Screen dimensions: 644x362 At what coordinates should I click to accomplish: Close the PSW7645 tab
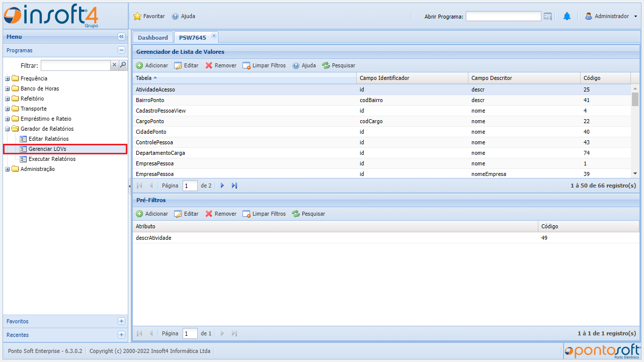[x=214, y=35]
